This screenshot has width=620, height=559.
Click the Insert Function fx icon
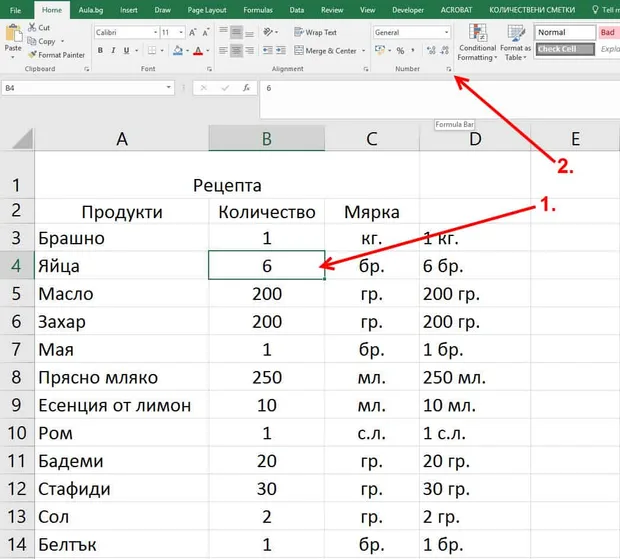246,88
